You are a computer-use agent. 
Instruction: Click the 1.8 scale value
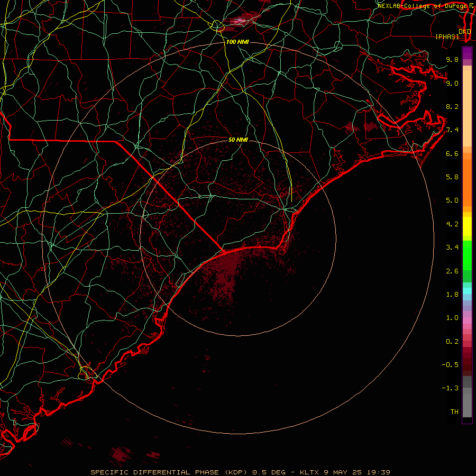click(452, 295)
